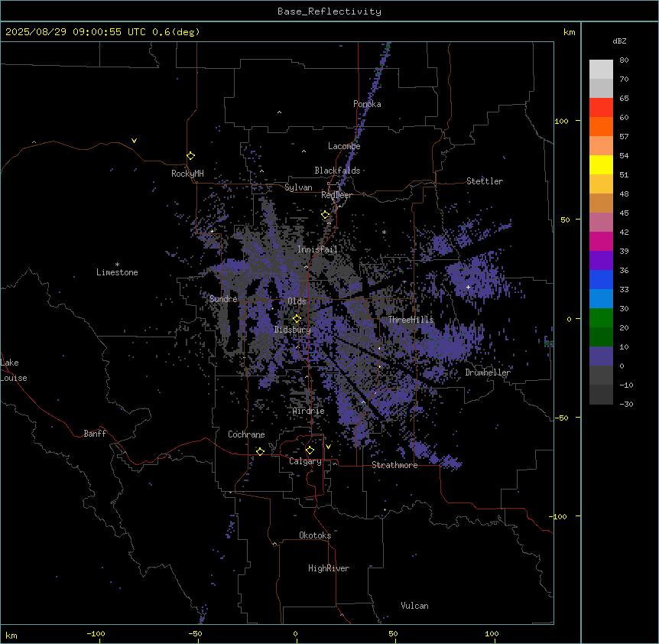
Task: Click the Ponoka city label
Action: click(367, 104)
